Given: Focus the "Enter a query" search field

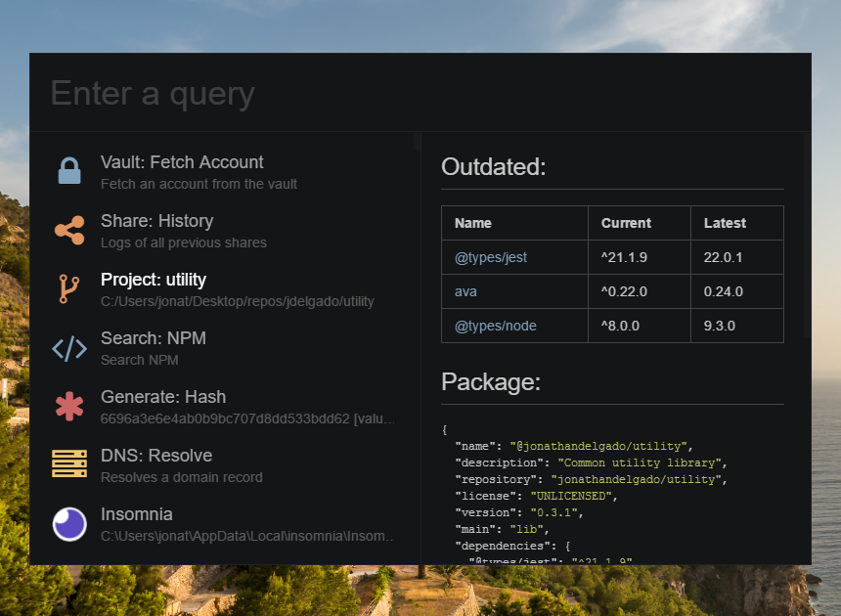Looking at the screenshot, I should tap(420, 93).
